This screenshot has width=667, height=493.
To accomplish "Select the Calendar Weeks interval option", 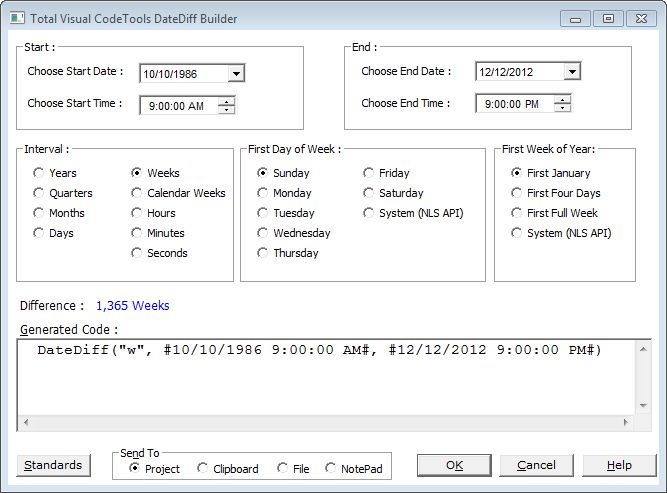I will coord(178,193).
